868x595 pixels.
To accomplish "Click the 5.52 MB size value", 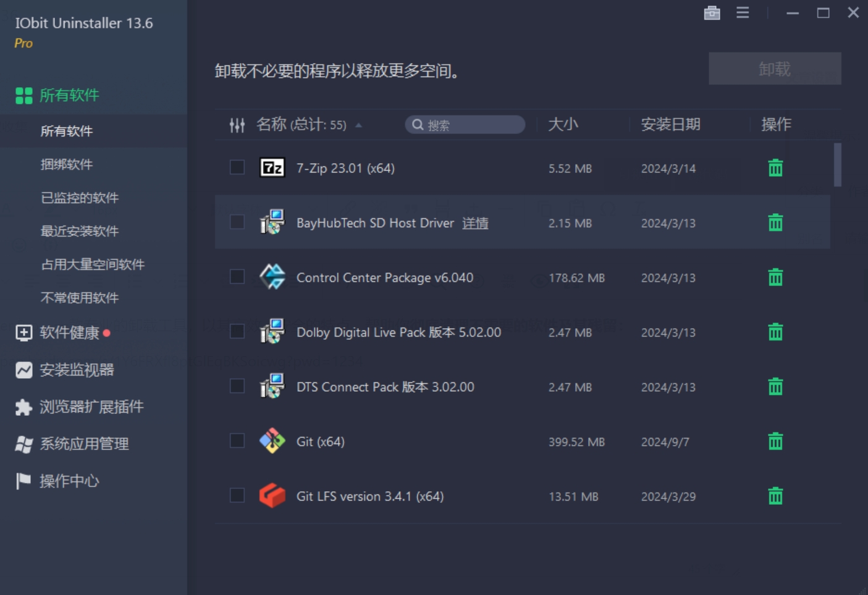I will [570, 169].
